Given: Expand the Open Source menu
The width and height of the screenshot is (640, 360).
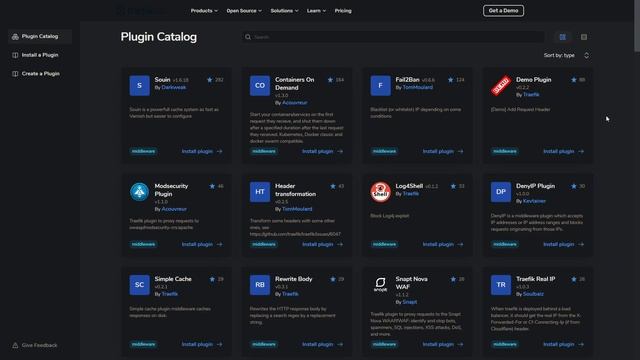Looking at the screenshot, I should pos(244,11).
